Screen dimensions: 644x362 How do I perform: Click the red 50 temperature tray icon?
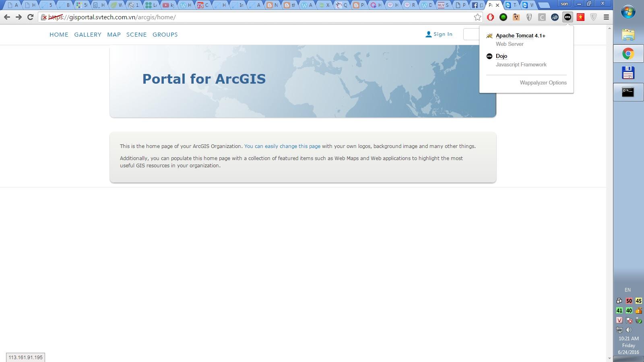(x=629, y=301)
